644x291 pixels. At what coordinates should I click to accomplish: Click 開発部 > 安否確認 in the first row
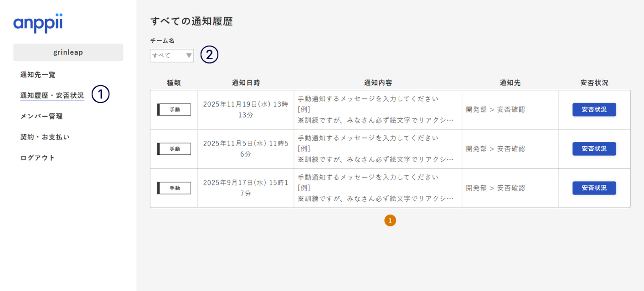pos(495,110)
